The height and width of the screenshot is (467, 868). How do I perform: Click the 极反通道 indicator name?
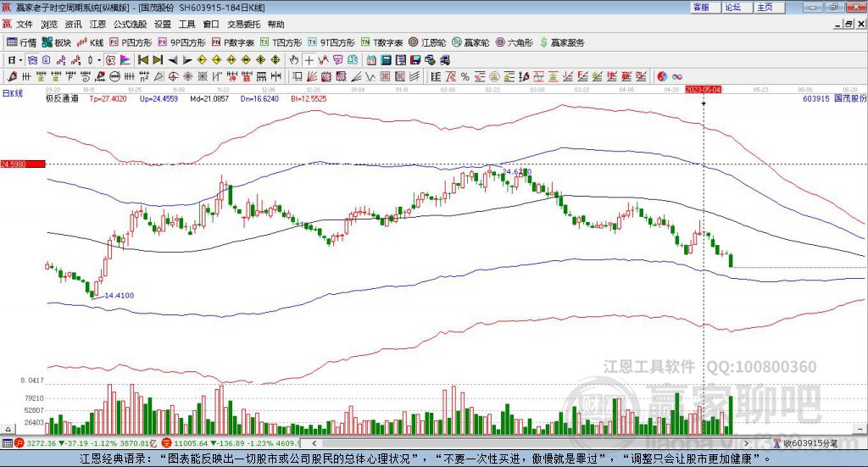click(62, 98)
